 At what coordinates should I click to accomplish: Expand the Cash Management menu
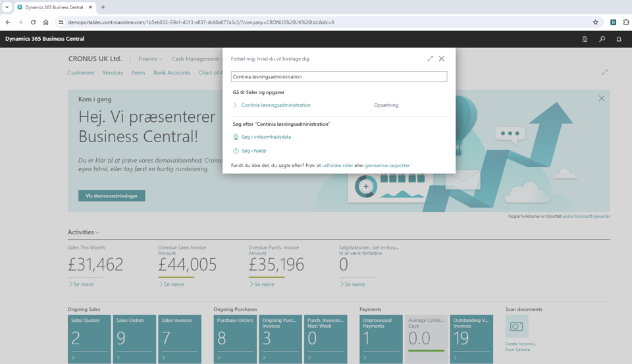point(197,59)
